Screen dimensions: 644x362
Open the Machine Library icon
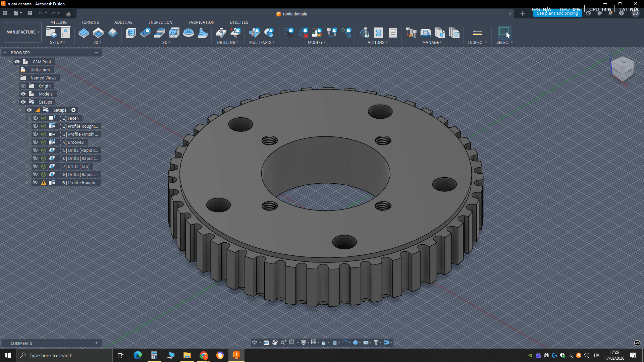coord(425,33)
